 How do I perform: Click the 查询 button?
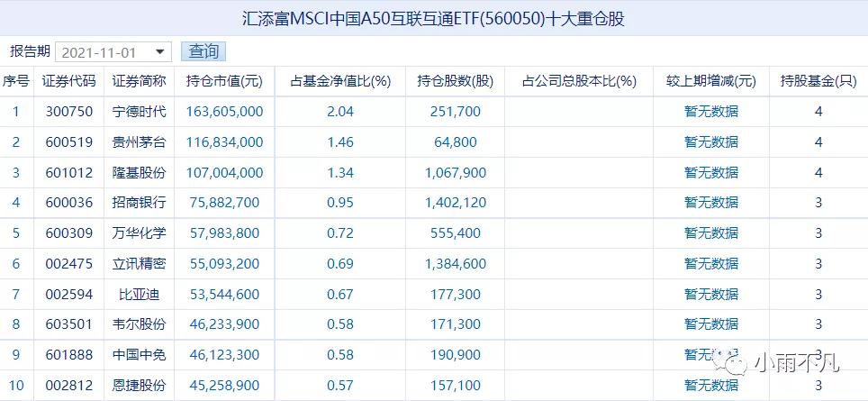(x=203, y=51)
